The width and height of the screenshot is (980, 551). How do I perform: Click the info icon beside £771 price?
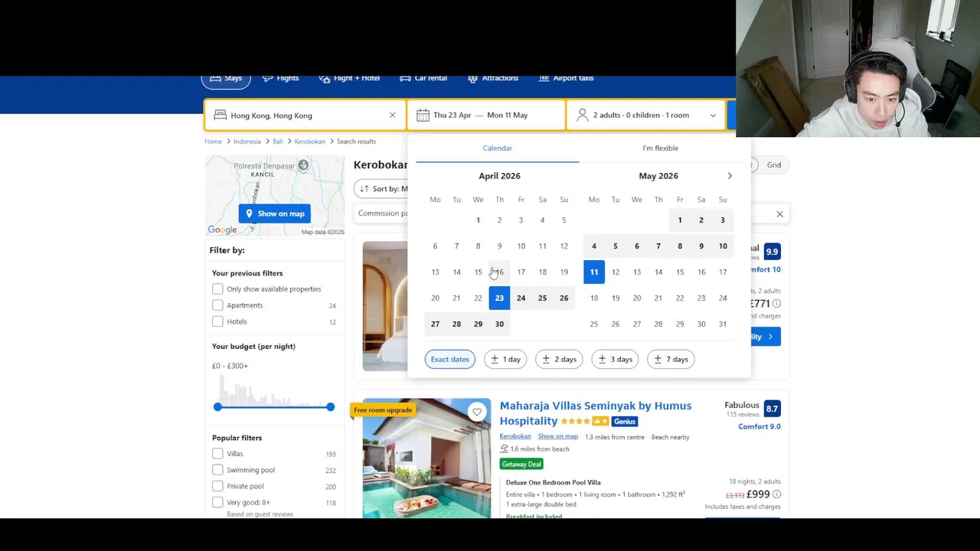[x=776, y=304]
